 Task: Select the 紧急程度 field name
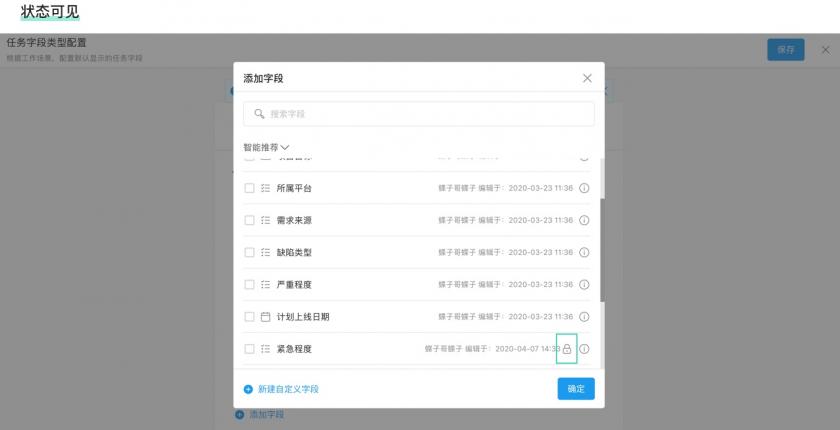coord(294,349)
